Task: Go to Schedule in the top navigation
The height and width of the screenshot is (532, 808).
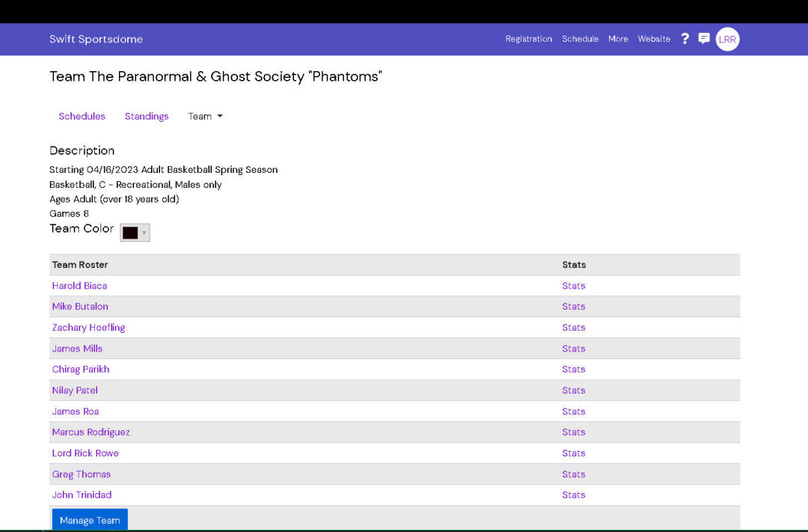Action: [580, 39]
